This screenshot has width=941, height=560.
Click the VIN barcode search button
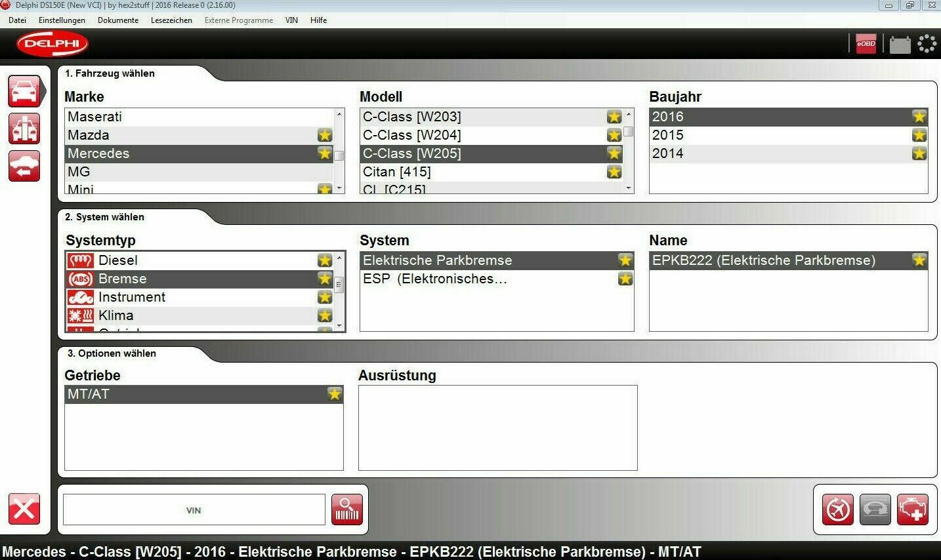click(347, 510)
